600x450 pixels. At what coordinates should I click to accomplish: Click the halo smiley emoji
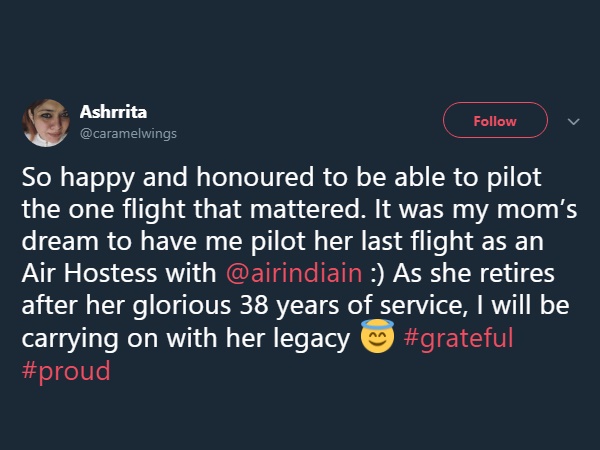[x=374, y=339]
